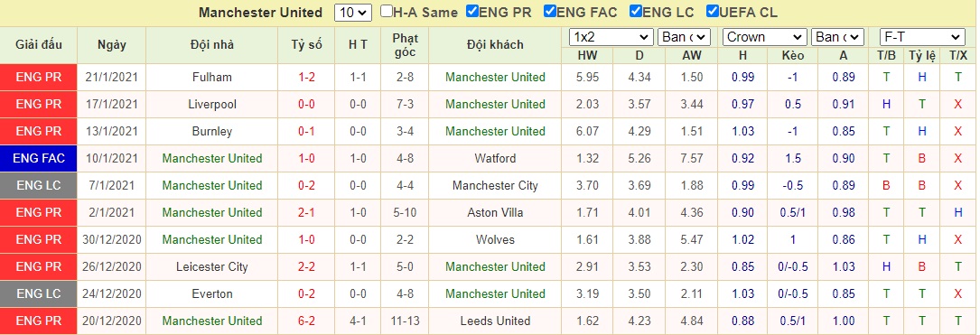Toggle the ENG FAC checkbox
The height and width of the screenshot is (335, 980).
pyautogui.click(x=549, y=11)
